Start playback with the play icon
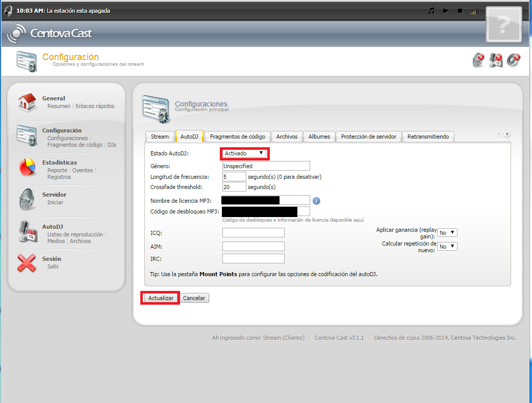The width and height of the screenshot is (532, 403). [445, 11]
